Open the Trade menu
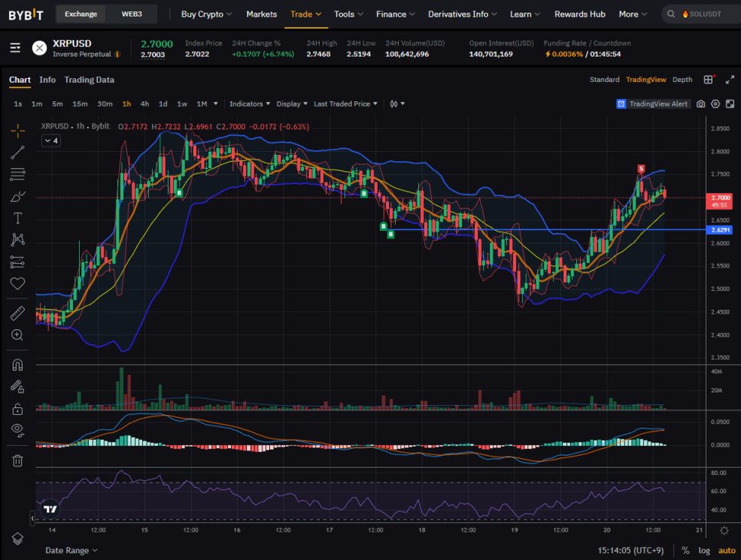Viewport: 741px width, 560px height. pyautogui.click(x=306, y=14)
